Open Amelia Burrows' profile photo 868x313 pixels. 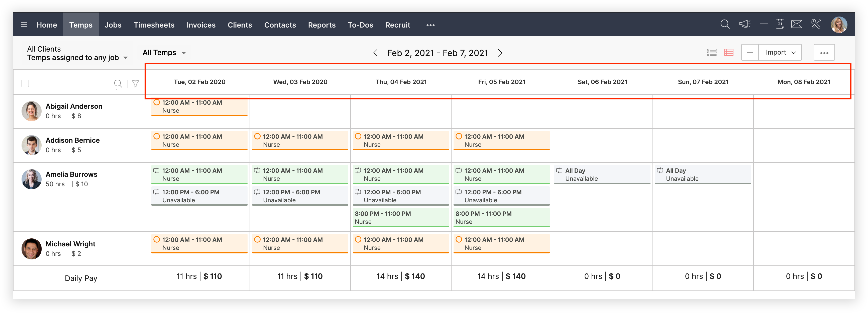click(x=31, y=179)
